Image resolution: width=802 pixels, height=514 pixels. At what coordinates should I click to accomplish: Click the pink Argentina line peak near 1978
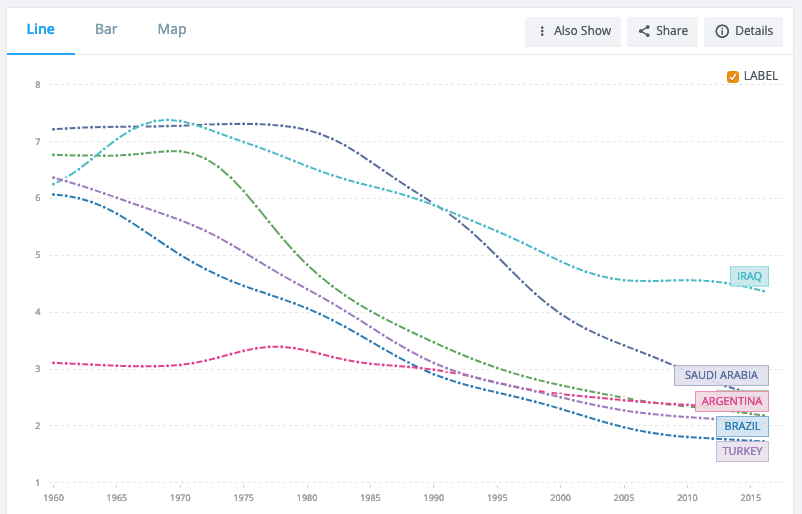[x=276, y=347]
